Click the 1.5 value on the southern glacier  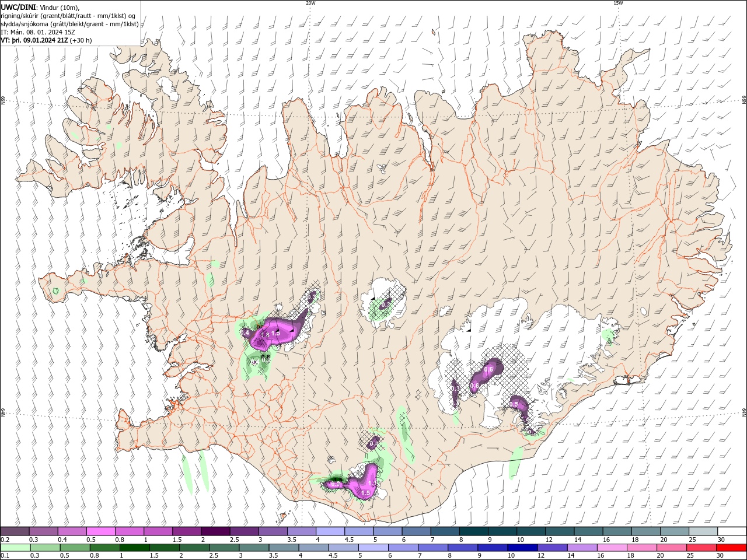click(x=365, y=493)
